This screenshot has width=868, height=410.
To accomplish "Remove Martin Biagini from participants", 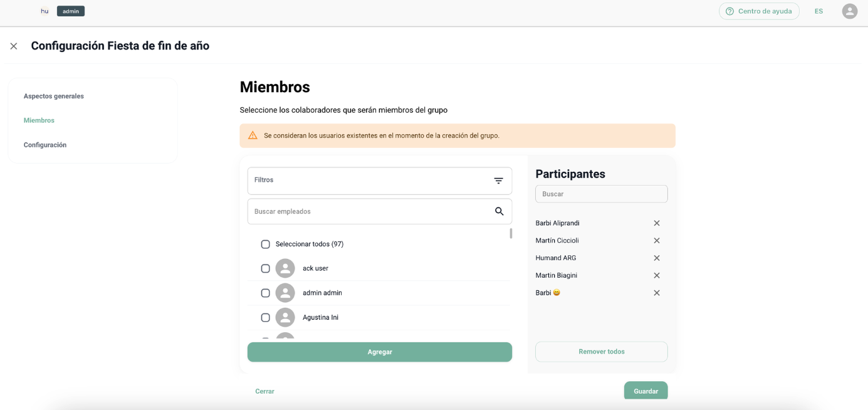I will [657, 275].
